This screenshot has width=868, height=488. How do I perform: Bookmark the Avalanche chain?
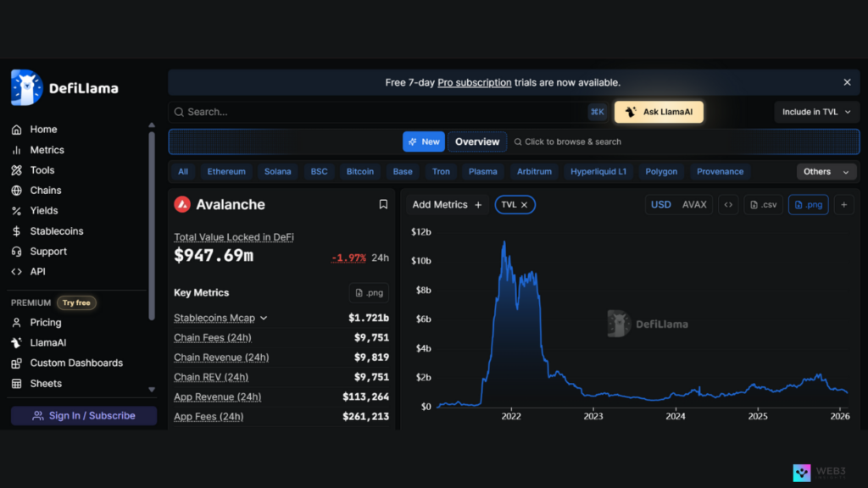pos(383,204)
